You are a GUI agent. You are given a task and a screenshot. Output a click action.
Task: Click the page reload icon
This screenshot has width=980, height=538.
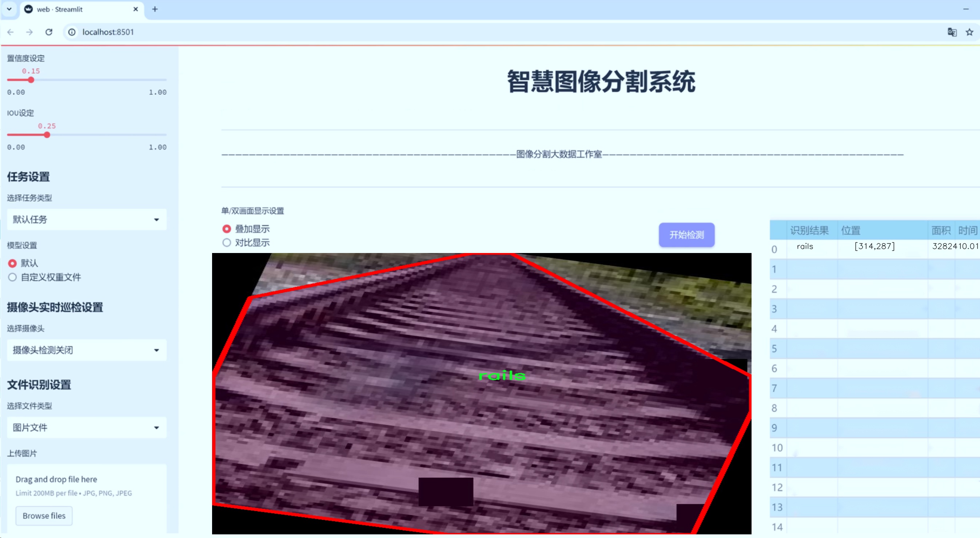pos(49,32)
